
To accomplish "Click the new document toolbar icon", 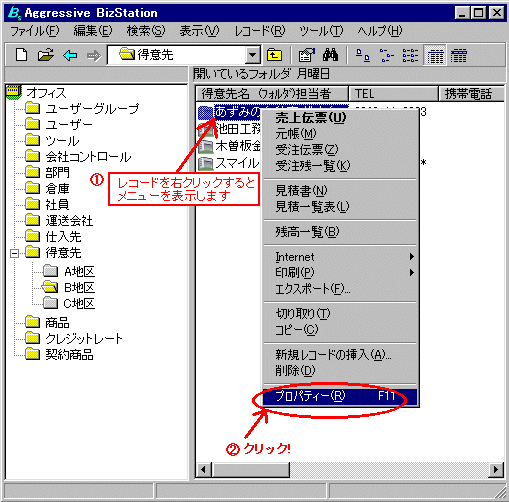I will point(22,55).
